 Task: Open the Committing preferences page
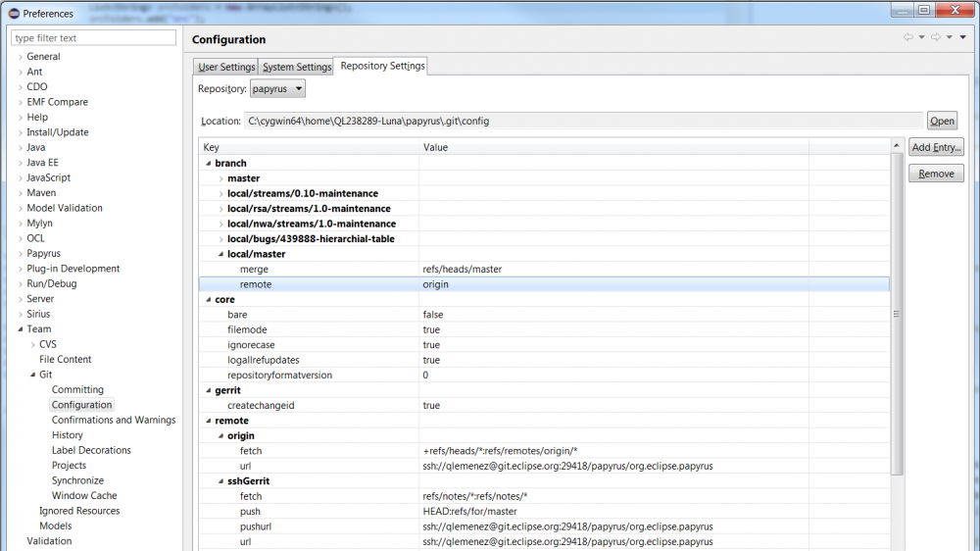coord(77,389)
